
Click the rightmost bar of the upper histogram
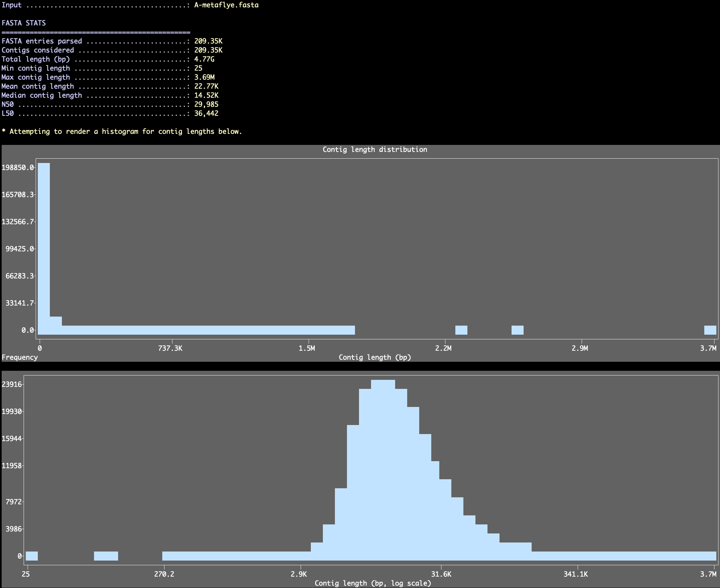(x=710, y=330)
